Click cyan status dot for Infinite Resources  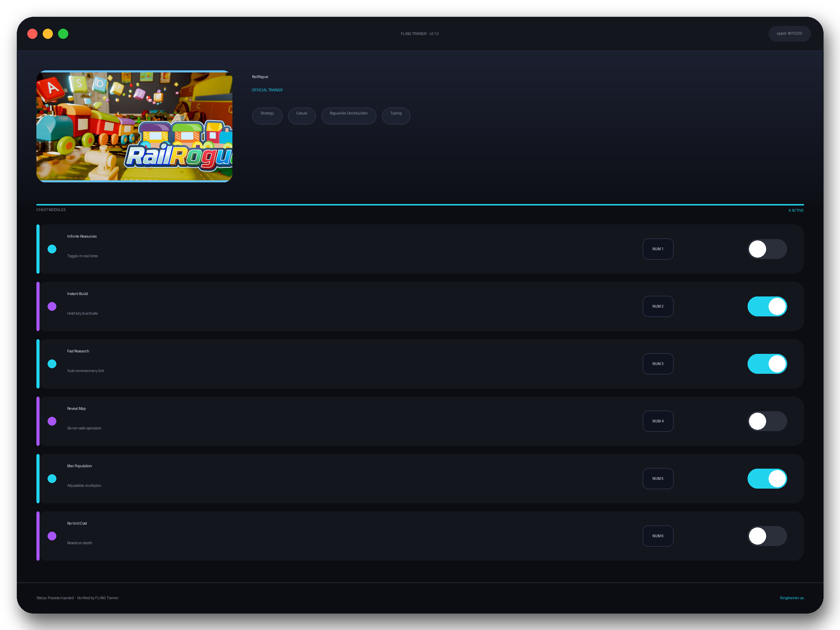52,249
